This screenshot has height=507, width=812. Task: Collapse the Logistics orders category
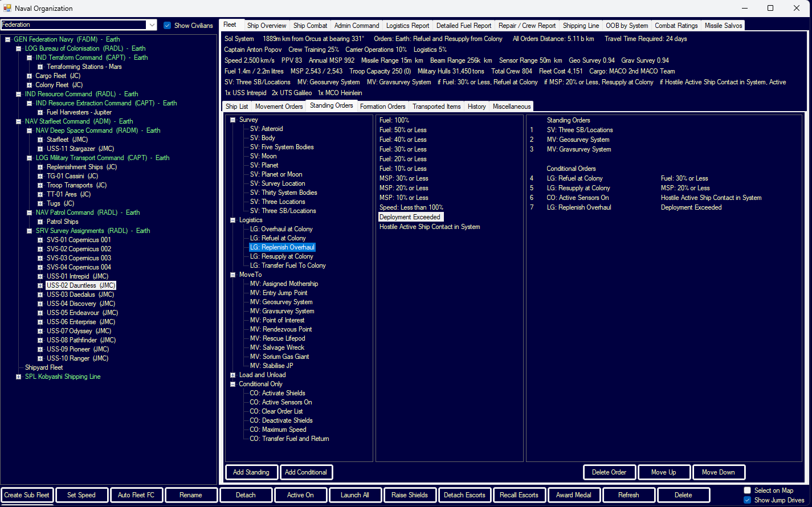click(x=232, y=220)
